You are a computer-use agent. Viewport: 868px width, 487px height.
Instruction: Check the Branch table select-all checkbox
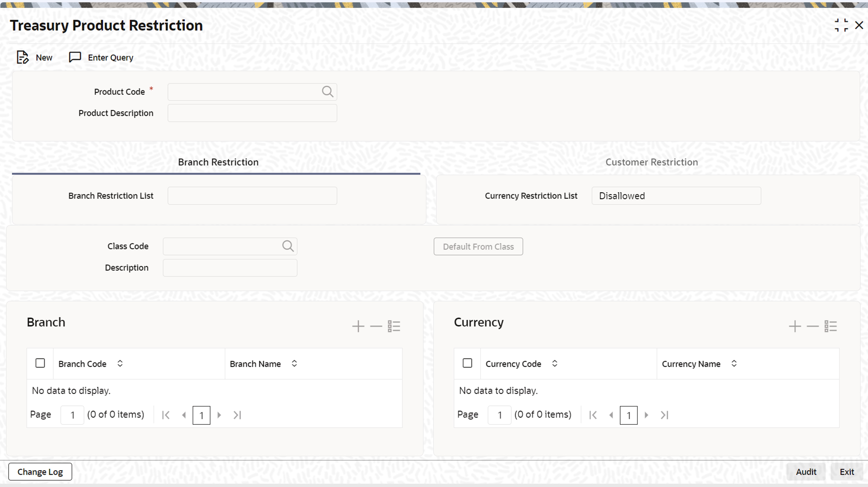pos(40,363)
